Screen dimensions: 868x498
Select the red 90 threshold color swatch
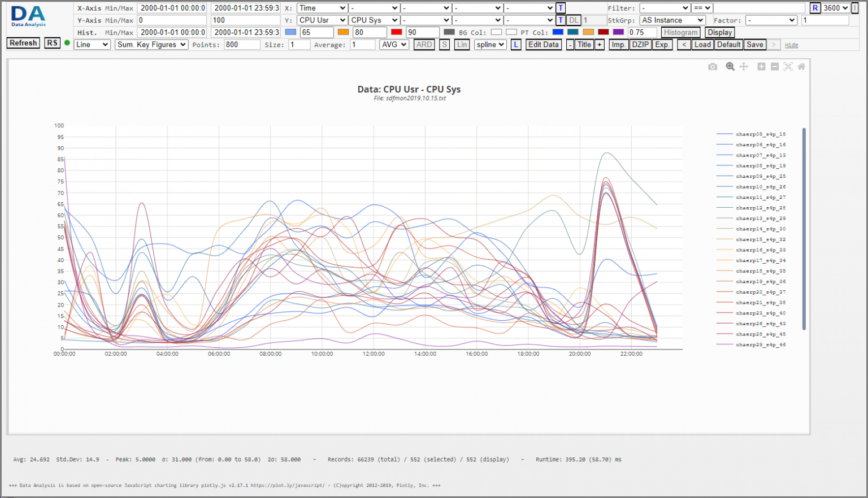(397, 32)
